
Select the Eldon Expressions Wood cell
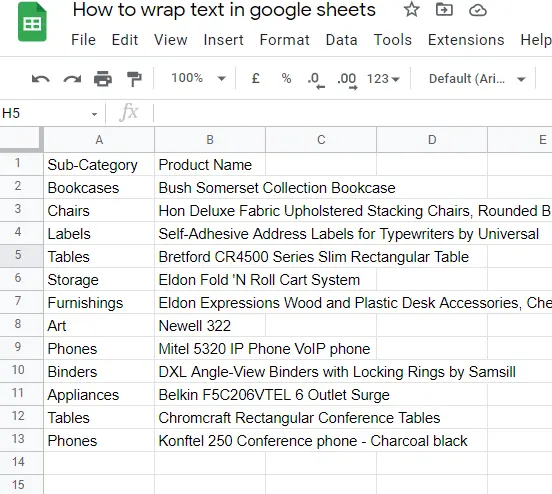coord(210,302)
